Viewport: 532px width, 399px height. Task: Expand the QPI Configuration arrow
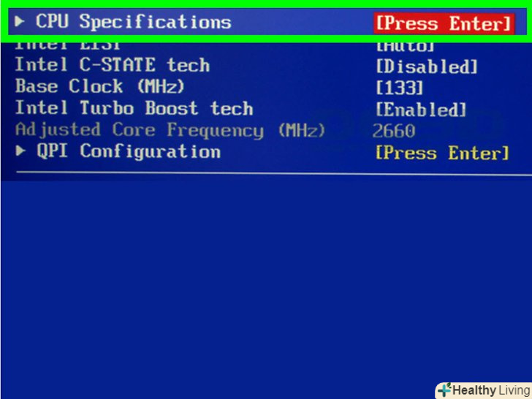(x=20, y=151)
